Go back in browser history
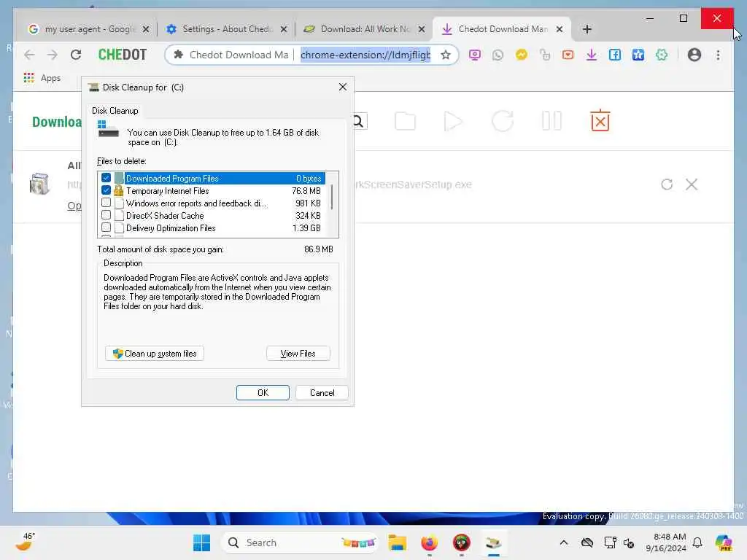The height and width of the screenshot is (560, 747). [29, 55]
